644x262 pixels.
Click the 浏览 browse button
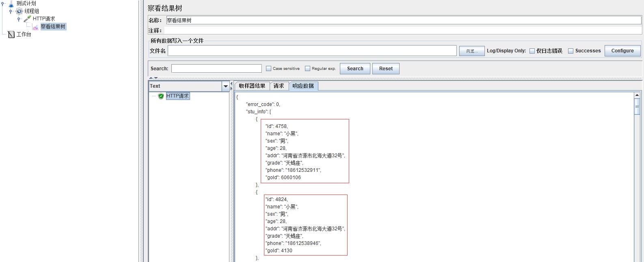[472, 51]
